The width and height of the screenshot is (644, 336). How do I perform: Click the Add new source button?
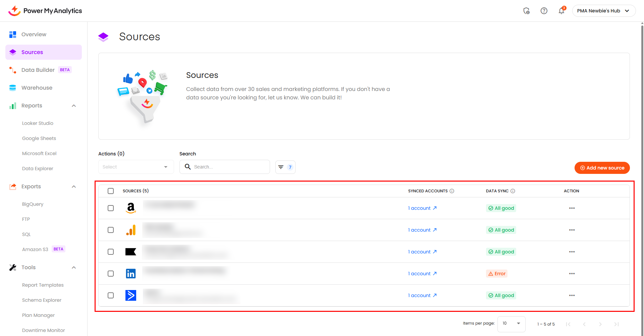click(x=602, y=168)
